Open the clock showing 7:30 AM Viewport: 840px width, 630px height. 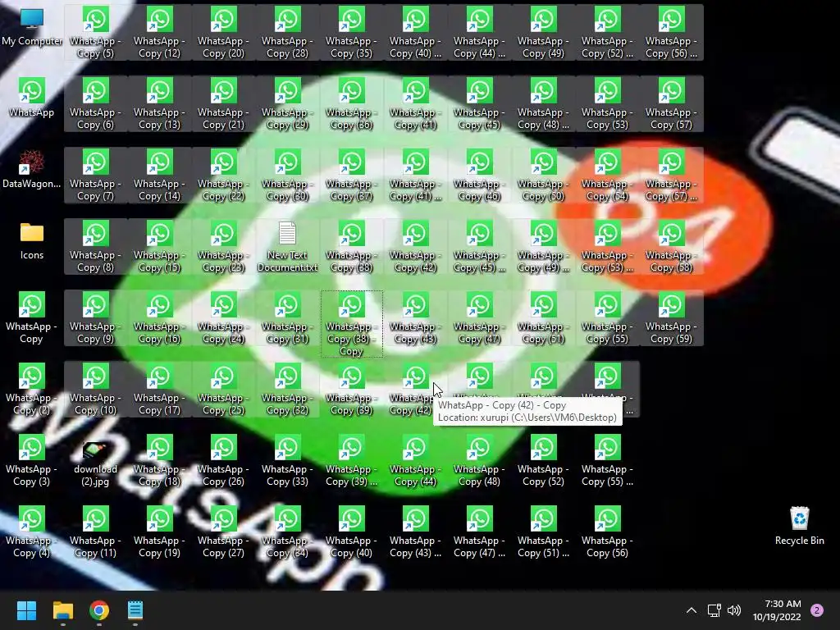point(777,610)
